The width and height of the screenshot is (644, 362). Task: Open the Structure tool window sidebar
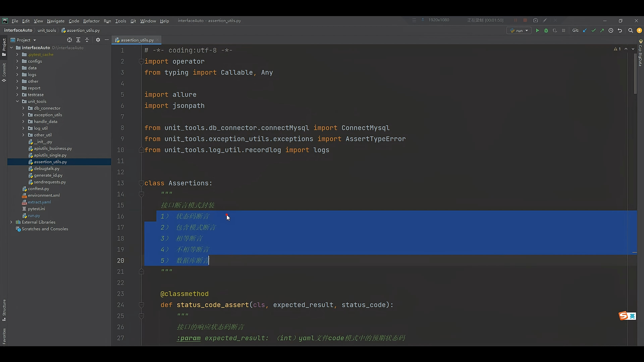point(4,310)
